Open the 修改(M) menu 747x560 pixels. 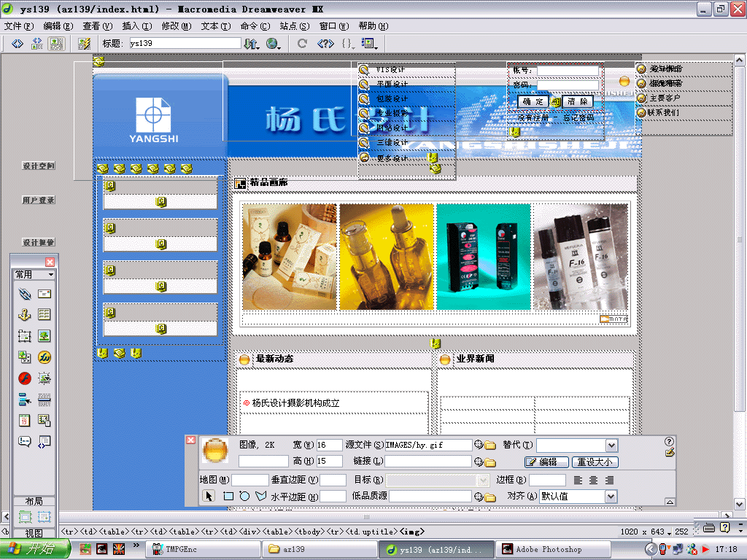pos(176,26)
